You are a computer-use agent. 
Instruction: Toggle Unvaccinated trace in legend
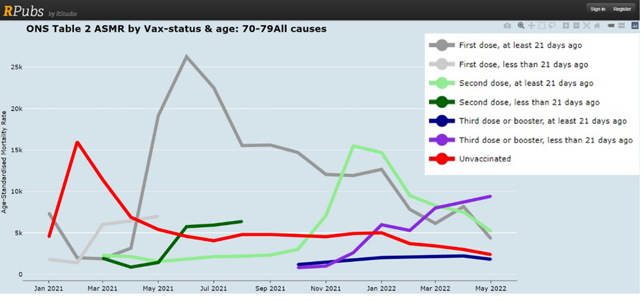click(485, 159)
